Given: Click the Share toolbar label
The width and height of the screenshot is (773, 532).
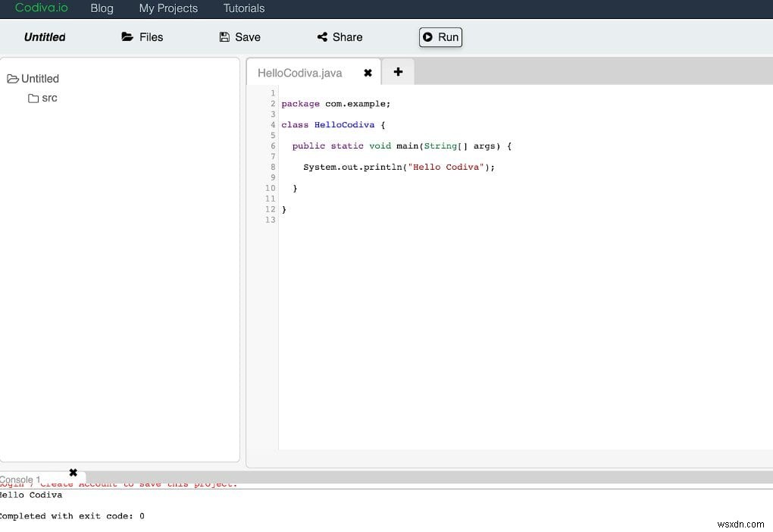Looking at the screenshot, I should [x=347, y=37].
